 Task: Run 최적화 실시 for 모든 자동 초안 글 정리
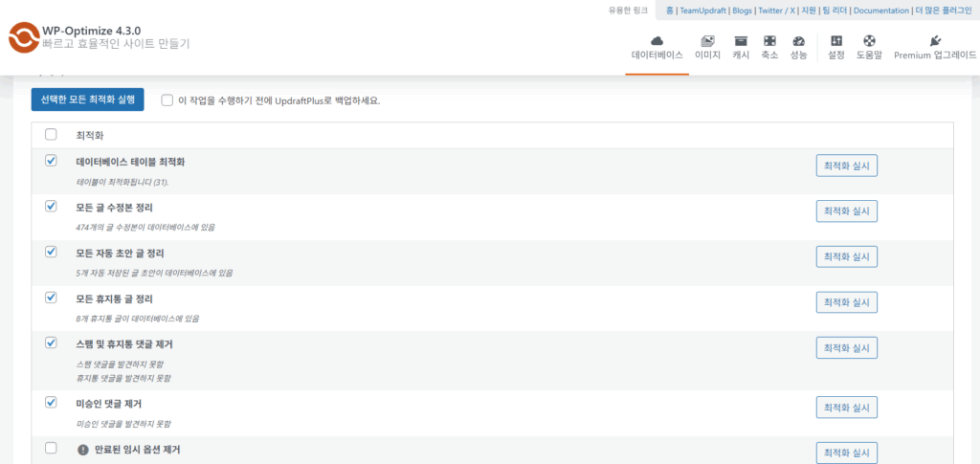(x=847, y=256)
